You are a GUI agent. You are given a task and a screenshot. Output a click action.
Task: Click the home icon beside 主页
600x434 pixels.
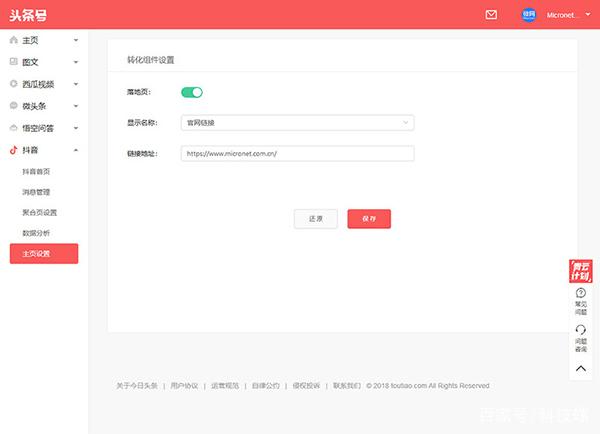[13, 40]
